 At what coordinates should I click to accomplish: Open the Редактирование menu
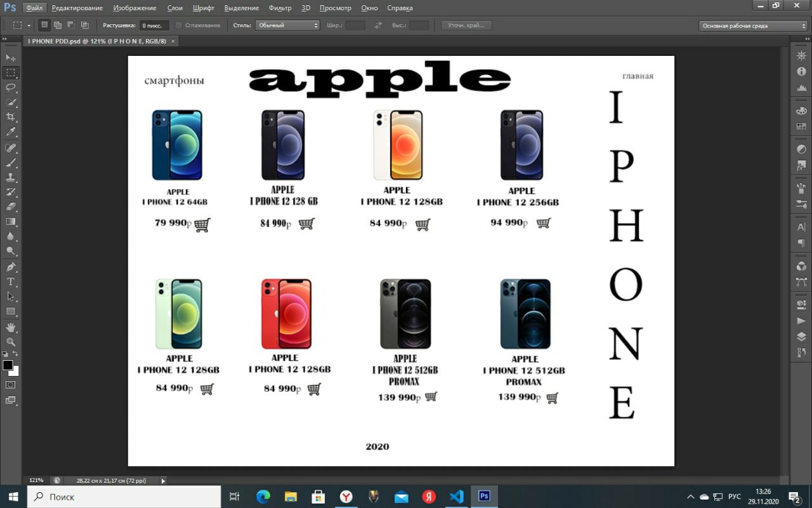(x=77, y=8)
